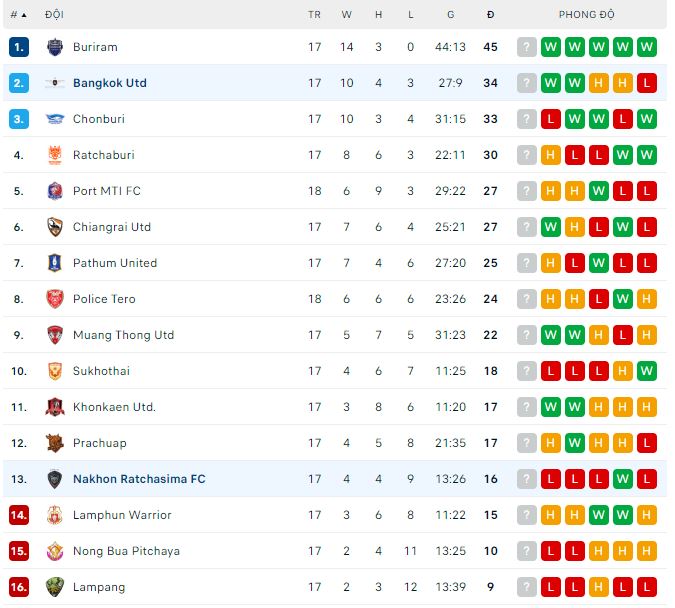This screenshot has height=608, width=675.
Task: Click the Port MTI FC logo
Action: pyautogui.click(x=55, y=191)
